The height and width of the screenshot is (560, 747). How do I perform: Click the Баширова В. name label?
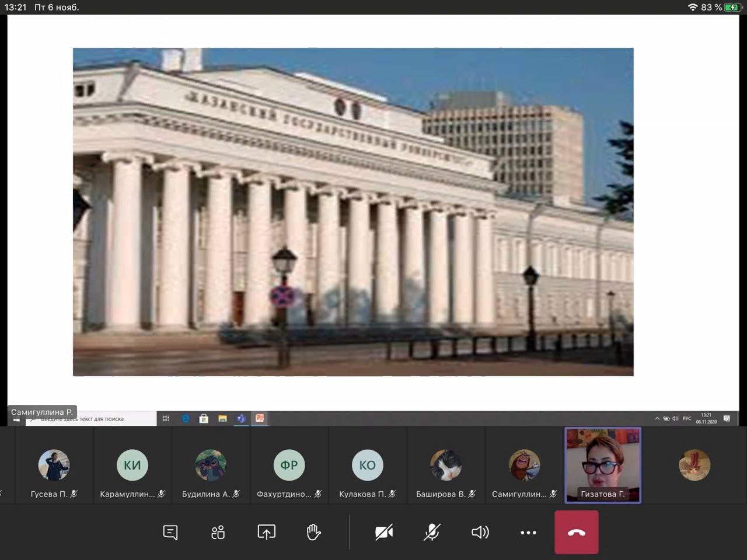point(441,494)
